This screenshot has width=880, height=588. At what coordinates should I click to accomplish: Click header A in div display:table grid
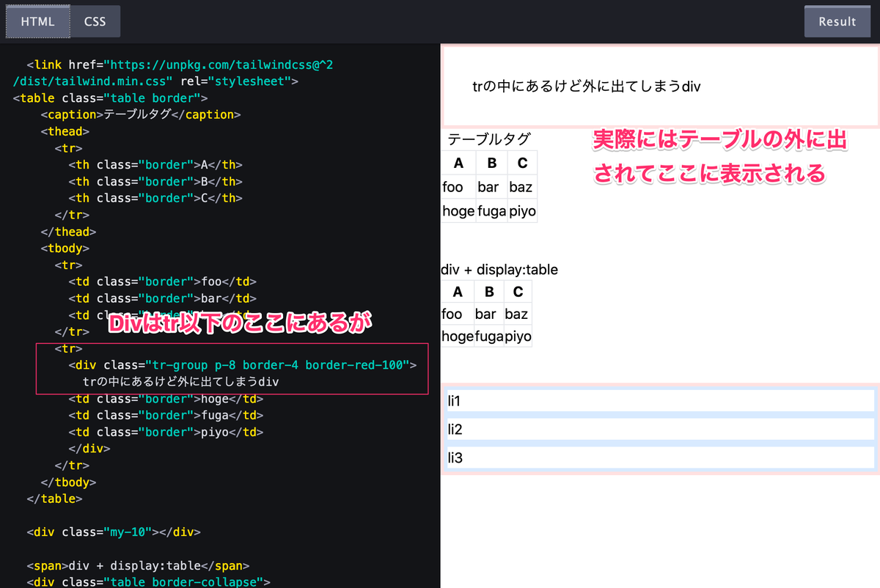[458, 292]
